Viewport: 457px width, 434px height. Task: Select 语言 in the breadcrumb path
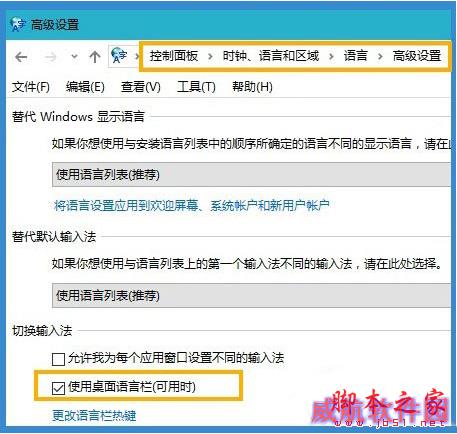(x=355, y=56)
